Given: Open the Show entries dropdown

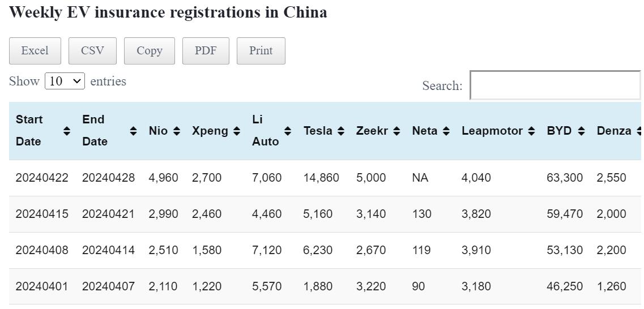Looking at the screenshot, I should point(65,81).
